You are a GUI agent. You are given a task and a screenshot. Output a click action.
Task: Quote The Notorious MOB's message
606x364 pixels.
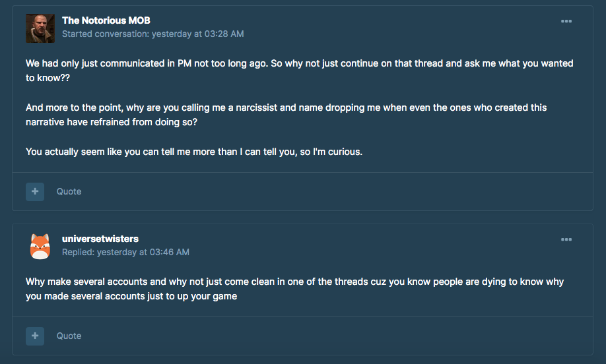[69, 191]
